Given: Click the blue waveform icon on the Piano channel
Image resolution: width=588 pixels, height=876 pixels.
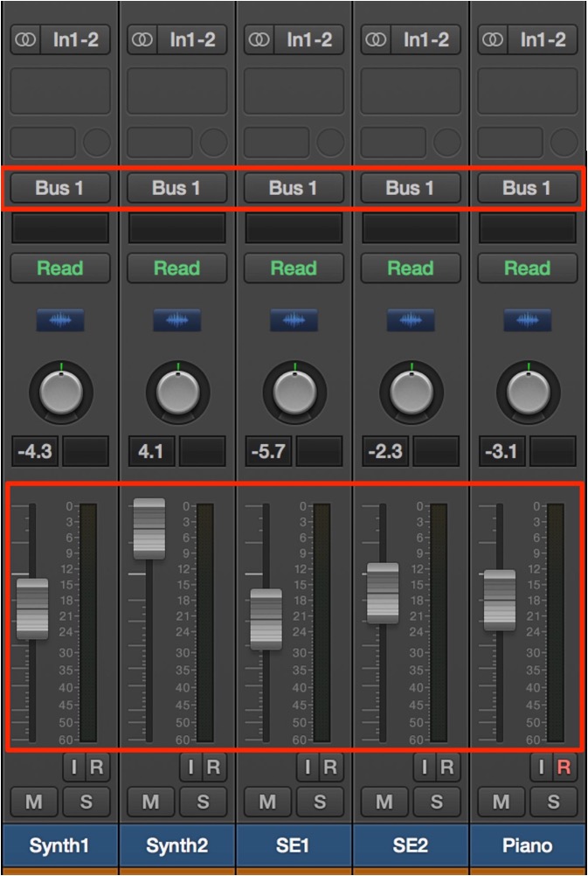Looking at the screenshot, I should coord(527,320).
